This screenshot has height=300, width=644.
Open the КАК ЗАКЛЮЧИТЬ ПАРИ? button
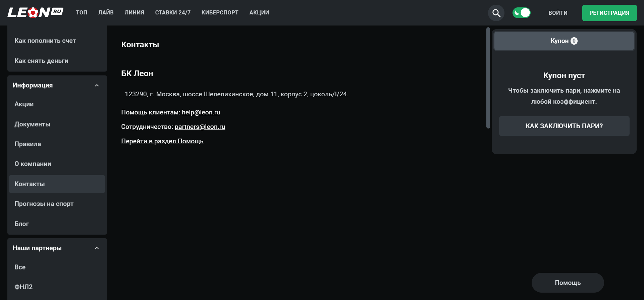point(564,126)
